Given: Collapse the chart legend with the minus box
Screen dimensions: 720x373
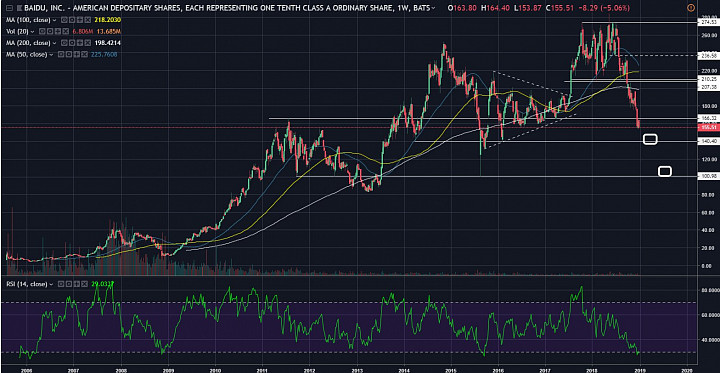Looking at the screenshot, I should [x=9, y=8].
